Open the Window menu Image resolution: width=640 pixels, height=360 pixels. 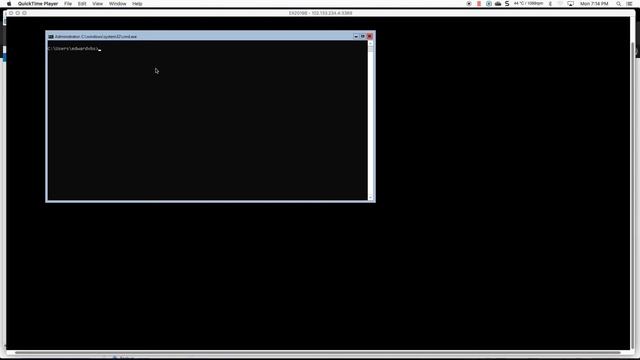pos(118,4)
